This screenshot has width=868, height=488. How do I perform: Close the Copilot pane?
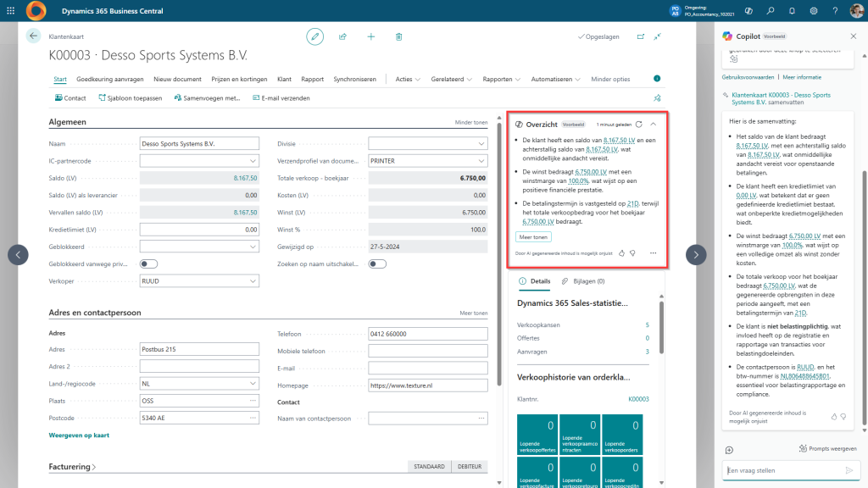(853, 36)
